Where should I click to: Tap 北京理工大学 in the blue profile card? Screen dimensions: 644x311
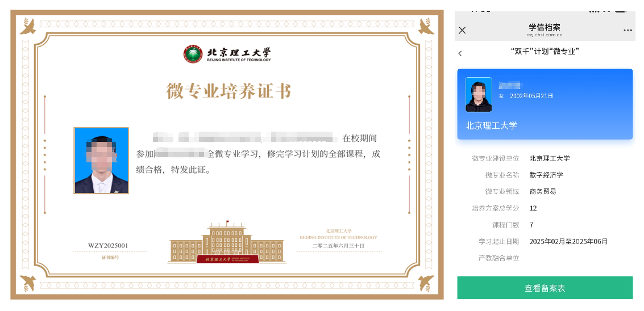491,125
